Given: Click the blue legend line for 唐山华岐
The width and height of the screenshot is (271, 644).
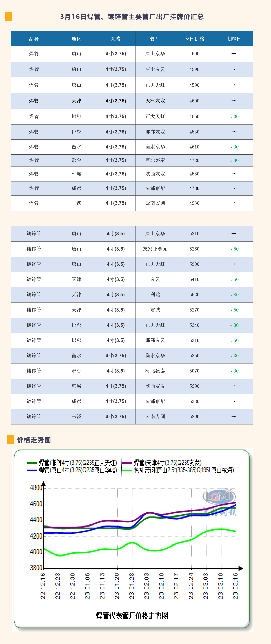Looking at the screenshot, I should coord(32,470).
